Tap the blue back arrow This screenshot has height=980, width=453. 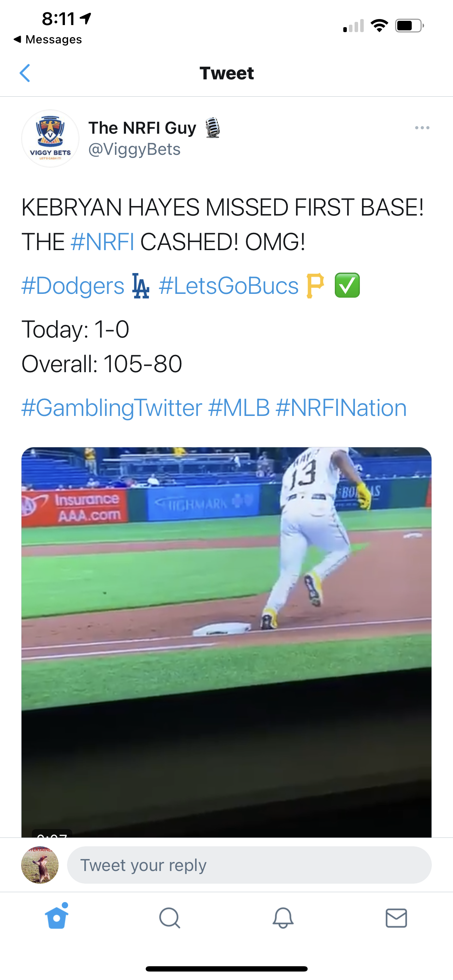[25, 73]
